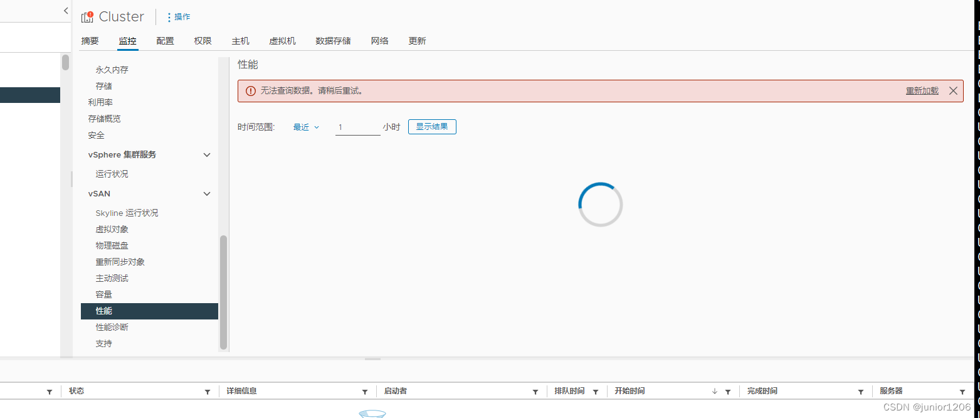Viewport: 980px width, 418px height.
Task: Open 性能诊断 under vSAN
Action: tap(112, 327)
